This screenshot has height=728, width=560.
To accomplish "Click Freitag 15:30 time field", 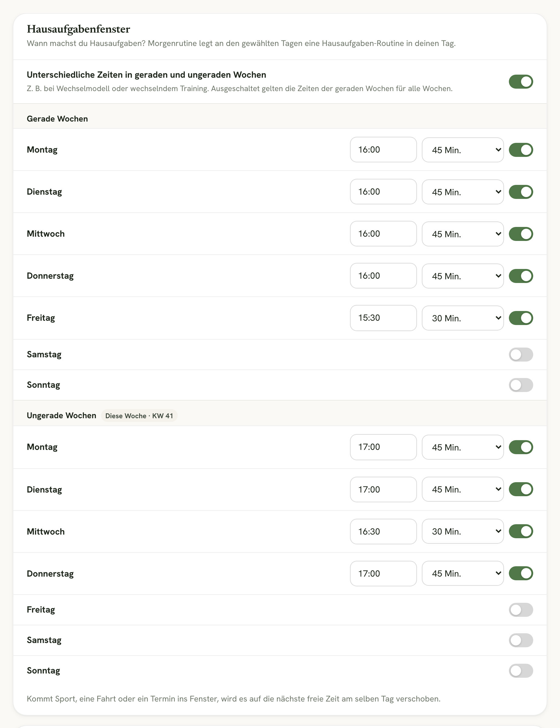I will pos(383,318).
